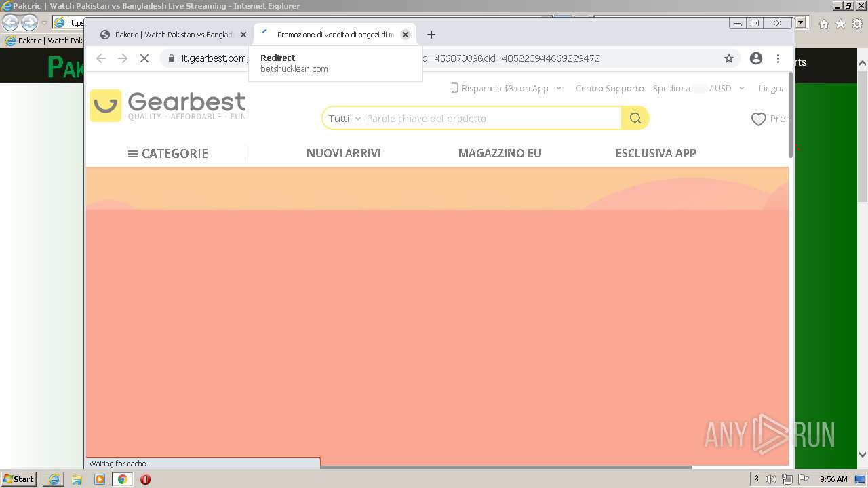Close the Pakcric Chrome tab
Image resolution: width=868 pixels, height=488 pixels.
[243, 35]
